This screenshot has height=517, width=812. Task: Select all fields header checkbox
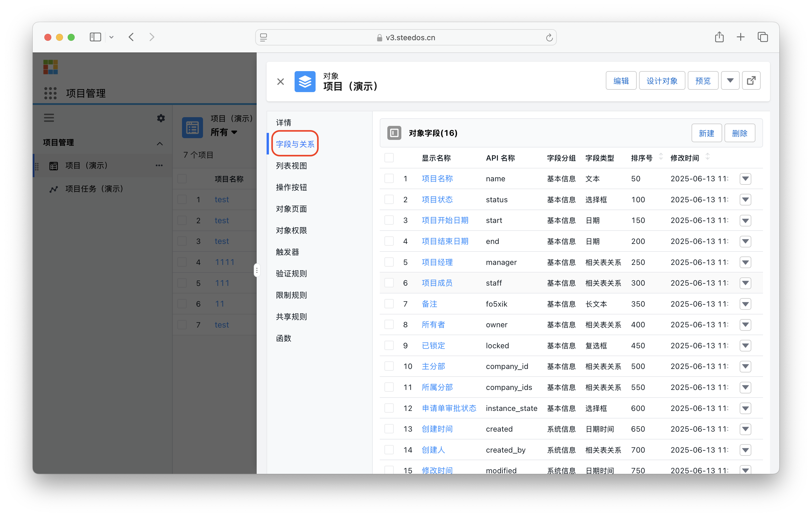click(389, 157)
